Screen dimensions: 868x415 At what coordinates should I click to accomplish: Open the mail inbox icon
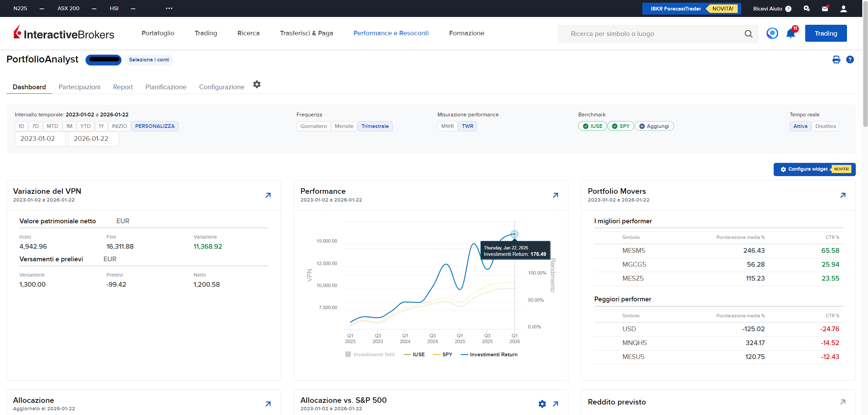(x=825, y=9)
